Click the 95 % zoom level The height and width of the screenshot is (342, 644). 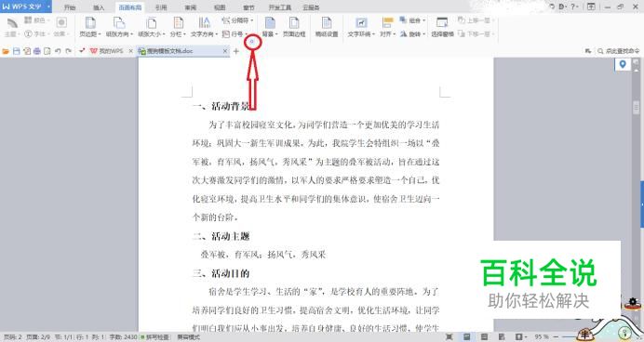[542, 337]
